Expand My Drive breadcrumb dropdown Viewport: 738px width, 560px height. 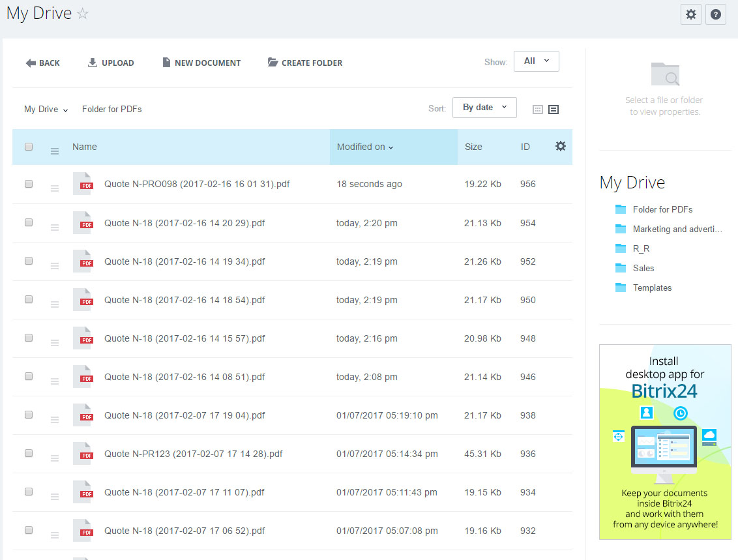46,110
